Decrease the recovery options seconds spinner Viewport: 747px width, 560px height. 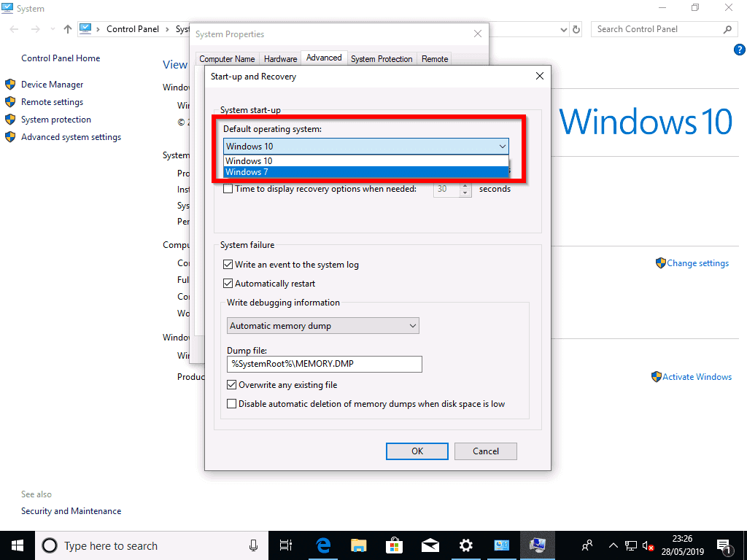465,192
